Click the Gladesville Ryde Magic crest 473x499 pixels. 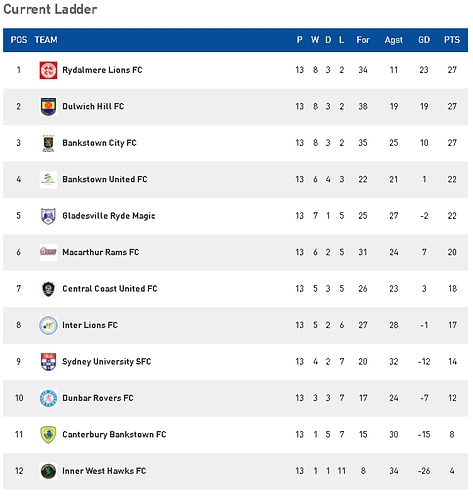coord(48,216)
